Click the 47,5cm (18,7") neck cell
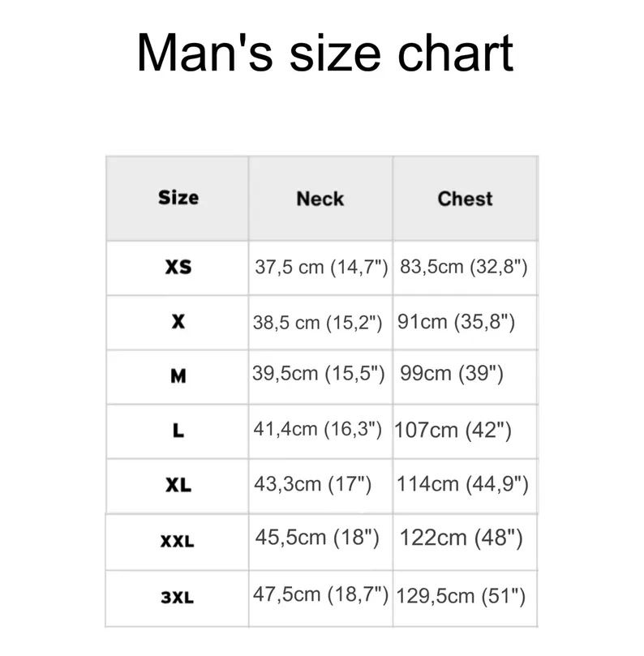This screenshot has width=644, height=656. (320, 594)
